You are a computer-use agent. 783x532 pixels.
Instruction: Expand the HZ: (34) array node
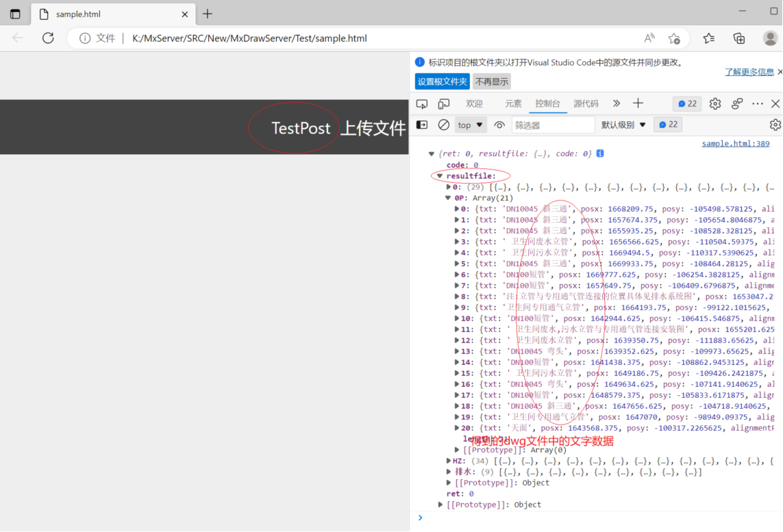(449, 461)
